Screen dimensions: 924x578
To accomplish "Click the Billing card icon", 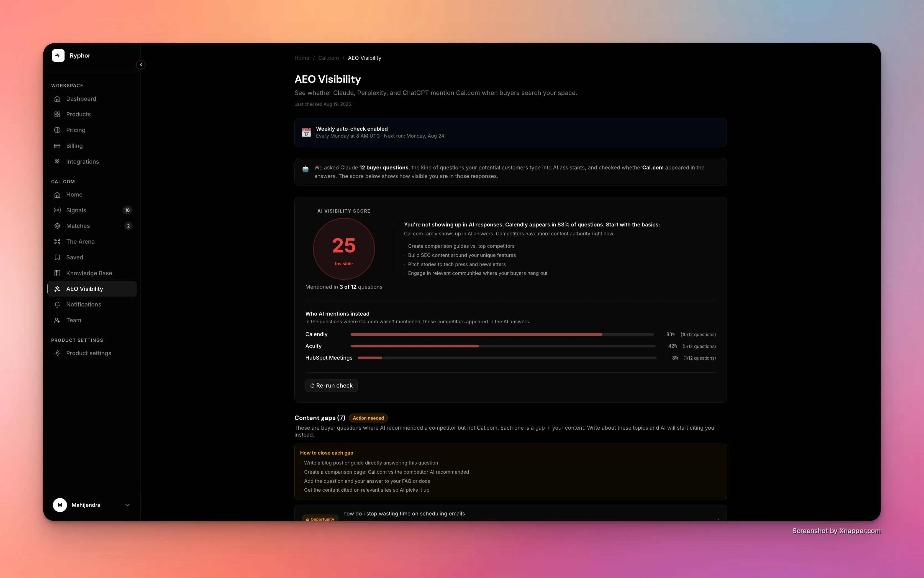I will (57, 146).
